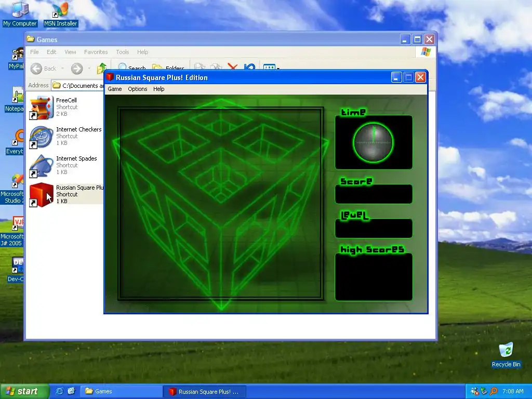This screenshot has width=532, height=399.
Task: Switch to Russian Square Plus taskbar button
Action: (x=205, y=392)
